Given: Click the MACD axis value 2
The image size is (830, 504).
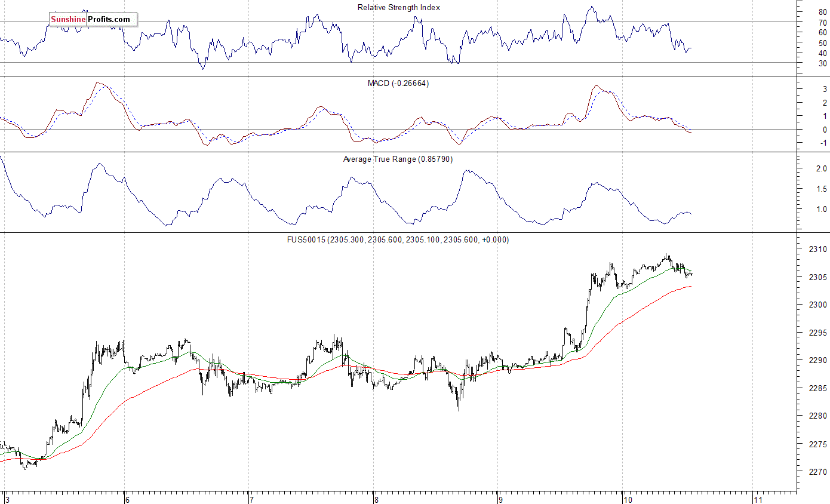Looking at the screenshot, I should 825,103.
